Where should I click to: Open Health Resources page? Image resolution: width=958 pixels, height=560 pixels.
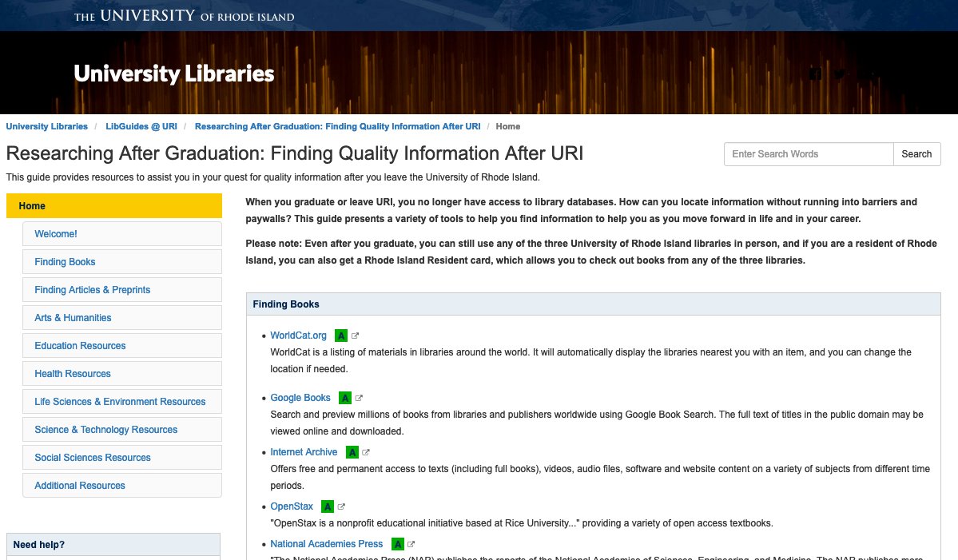coord(122,374)
